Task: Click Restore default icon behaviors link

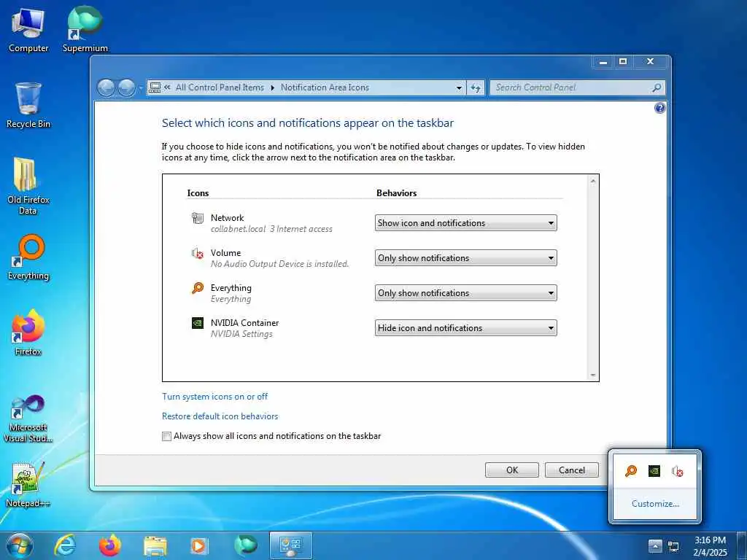Action: coord(220,416)
